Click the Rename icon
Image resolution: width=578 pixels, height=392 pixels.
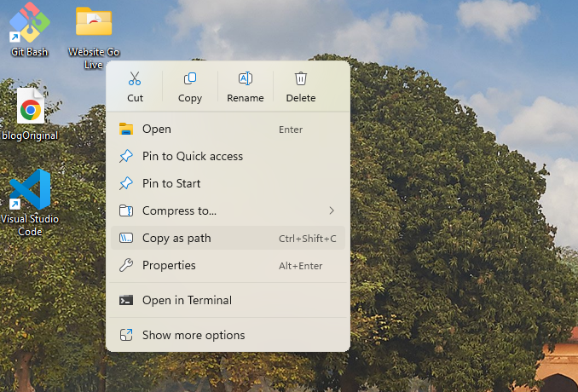(x=246, y=79)
